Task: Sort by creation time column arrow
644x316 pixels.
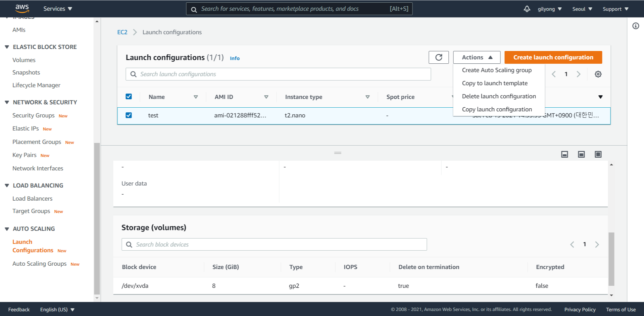Action: pos(600,97)
